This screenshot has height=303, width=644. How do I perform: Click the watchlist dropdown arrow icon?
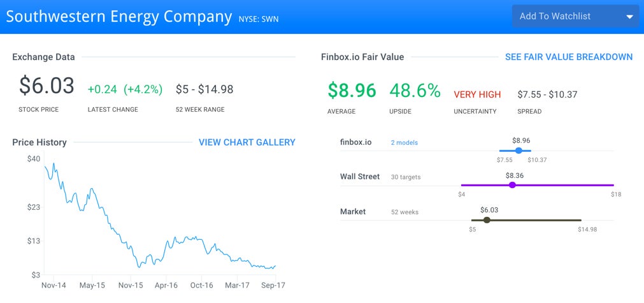(629, 17)
